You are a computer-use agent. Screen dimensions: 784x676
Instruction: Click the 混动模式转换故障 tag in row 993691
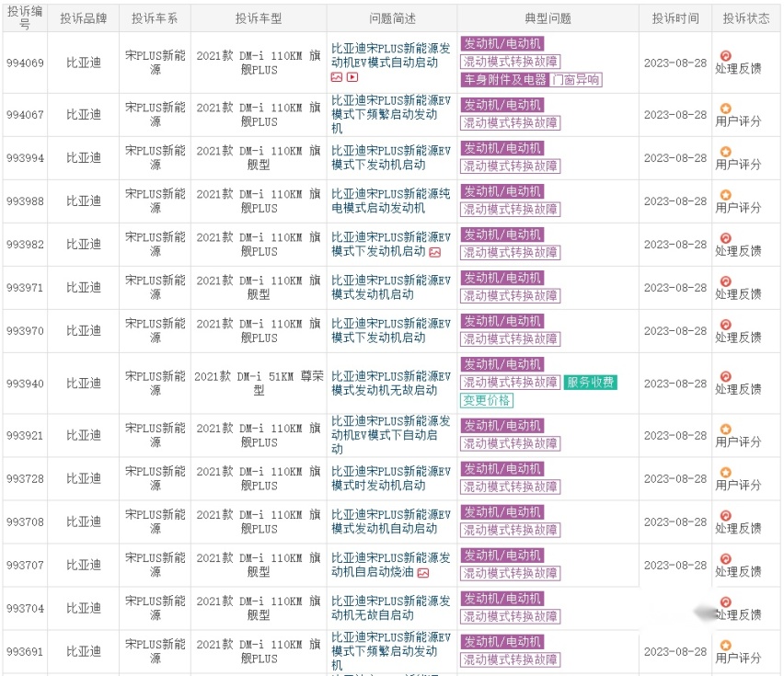click(510, 659)
